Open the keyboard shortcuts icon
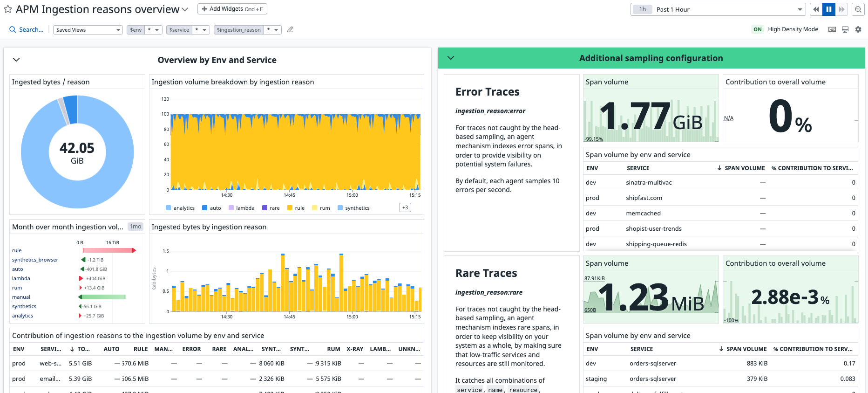The height and width of the screenshot is (393, 868). pyautogui.click(x=832, y=29)
